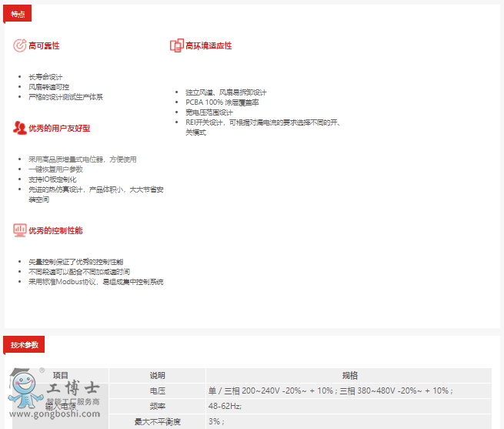Select the 技术参数 red section tab
The width and height of the screenshot is (504, 429).
pyautogui.click(x=25, y=344)
